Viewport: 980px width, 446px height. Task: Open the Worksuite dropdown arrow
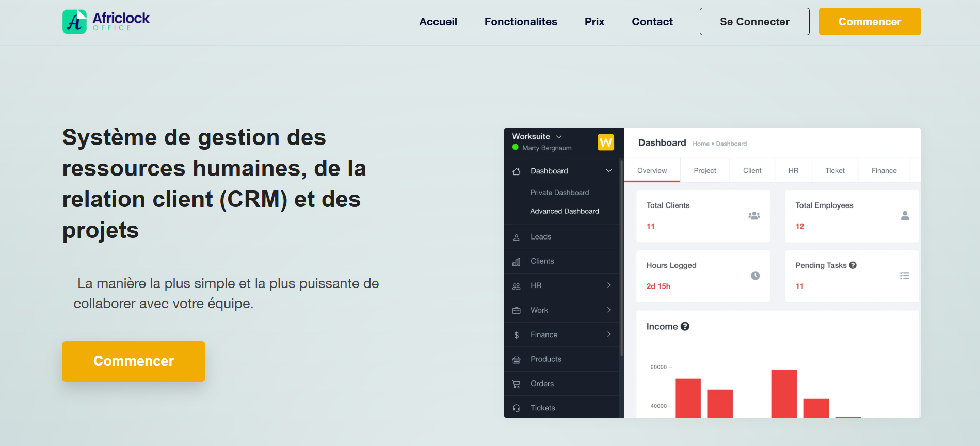[559, 137]
